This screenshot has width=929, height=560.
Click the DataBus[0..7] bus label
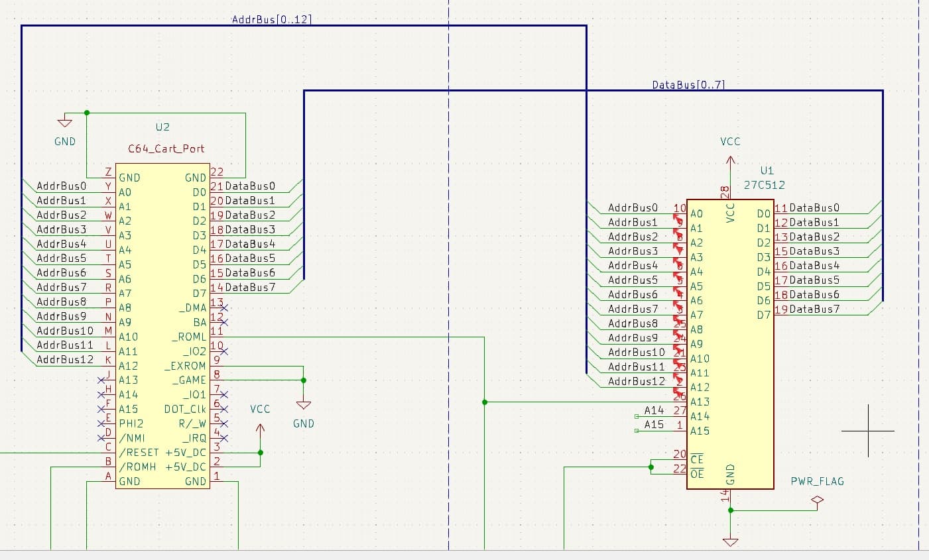pyautogui.click(x=688, y=85)
